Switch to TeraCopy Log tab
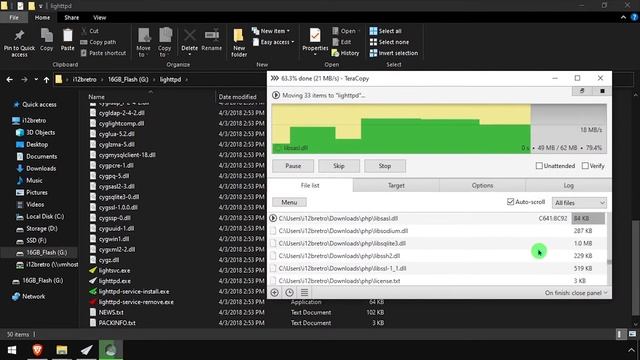 tap(569, 185)
